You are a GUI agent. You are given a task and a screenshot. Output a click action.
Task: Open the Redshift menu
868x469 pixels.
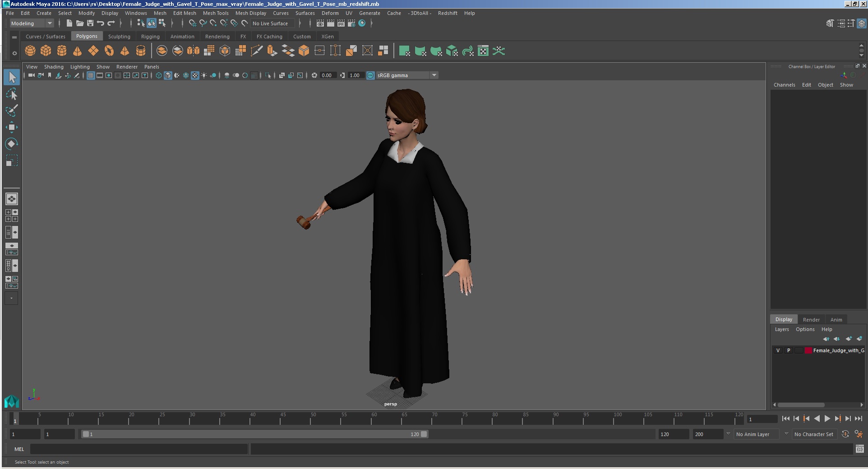(448, 13)
